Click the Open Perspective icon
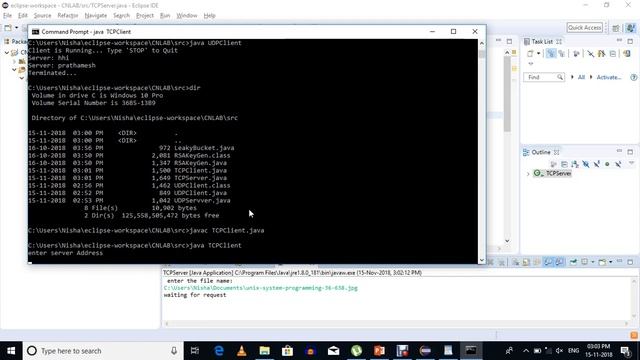Image resolution: width=640 pixels, height=360 pixels. coord(616,28)
